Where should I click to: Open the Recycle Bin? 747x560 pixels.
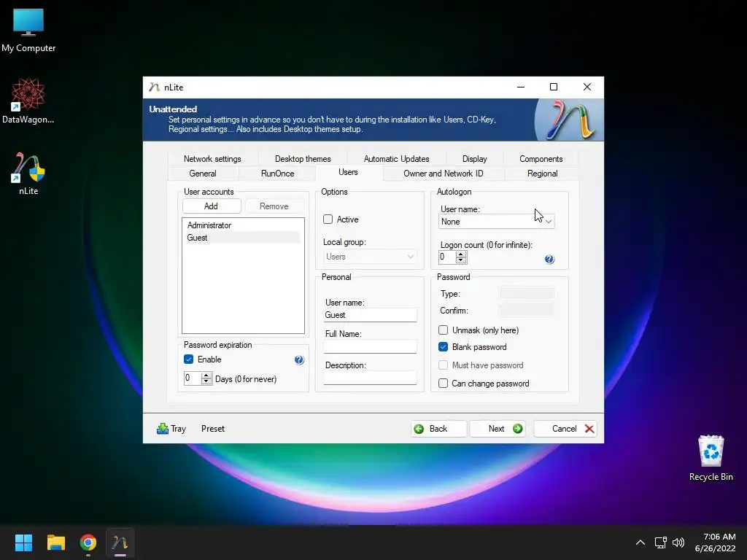(711, 458)
